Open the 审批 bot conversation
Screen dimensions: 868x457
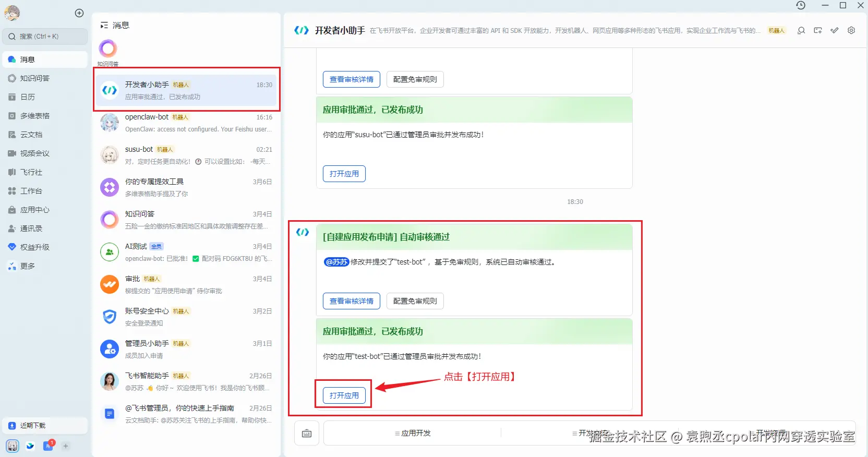click(x=187, y=284)
